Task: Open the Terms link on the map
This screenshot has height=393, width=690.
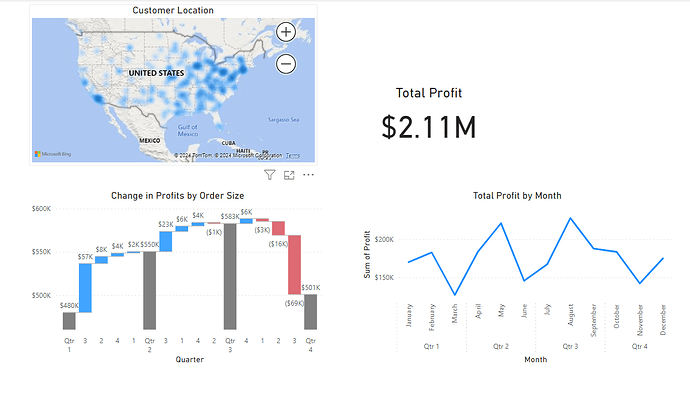Action: pyautogui.click(x=293, y=155)
